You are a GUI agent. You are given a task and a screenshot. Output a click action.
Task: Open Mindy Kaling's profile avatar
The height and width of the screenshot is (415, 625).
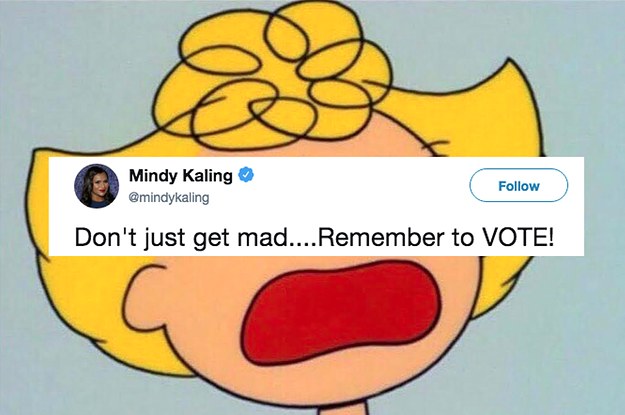97,186
